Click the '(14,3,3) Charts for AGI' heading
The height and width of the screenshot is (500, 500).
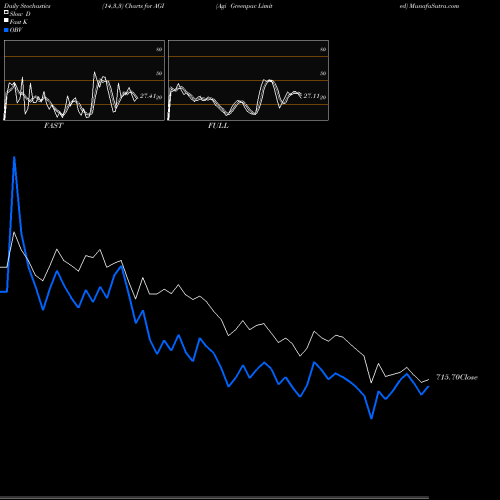(133, 6)
